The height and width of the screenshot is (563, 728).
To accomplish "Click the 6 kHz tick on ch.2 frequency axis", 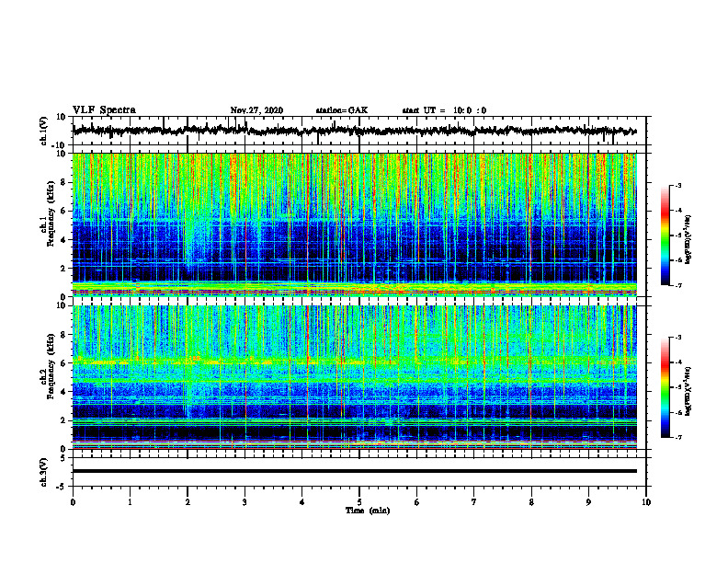I will click(63, 363).
